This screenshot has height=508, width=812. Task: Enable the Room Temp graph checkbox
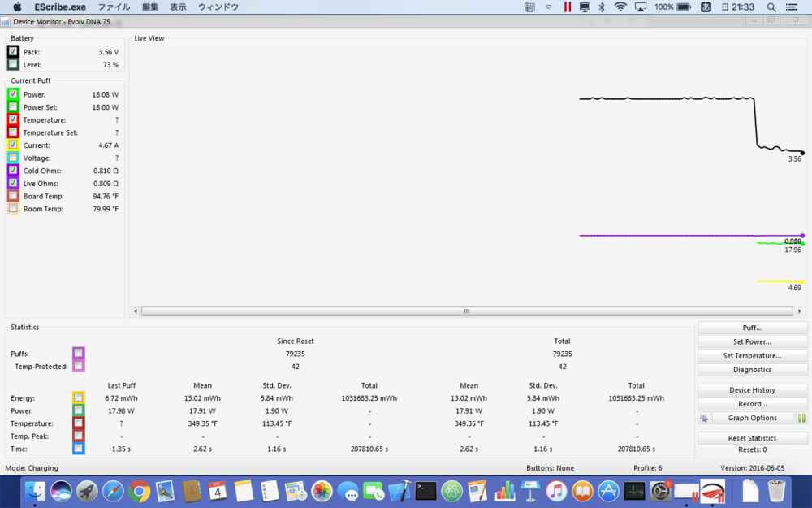(x=13, y=208)
